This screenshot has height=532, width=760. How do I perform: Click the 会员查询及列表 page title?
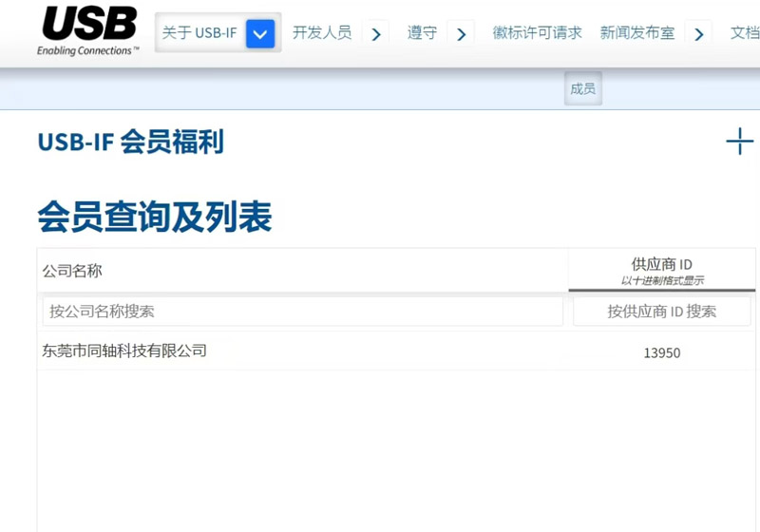pos(155,217)
